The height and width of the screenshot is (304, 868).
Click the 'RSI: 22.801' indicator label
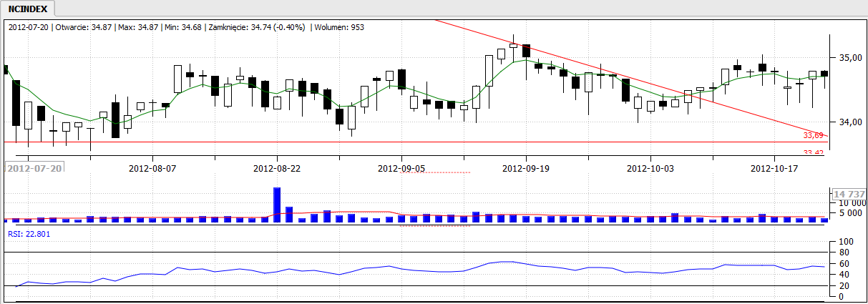[x=29, y=233]
